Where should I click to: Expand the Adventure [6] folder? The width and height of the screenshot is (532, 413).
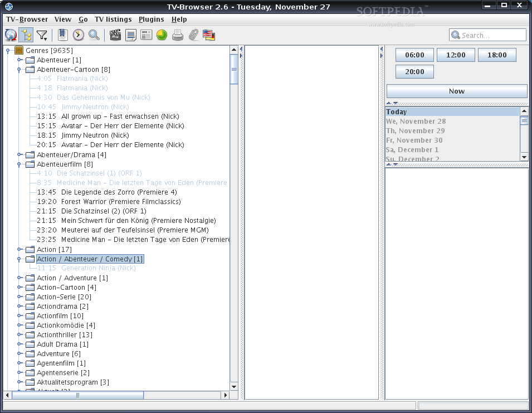tap(19, 354)
